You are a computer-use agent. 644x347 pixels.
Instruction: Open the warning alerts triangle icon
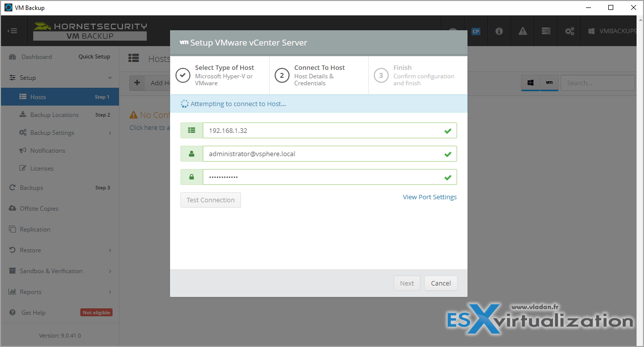[523, 31]
